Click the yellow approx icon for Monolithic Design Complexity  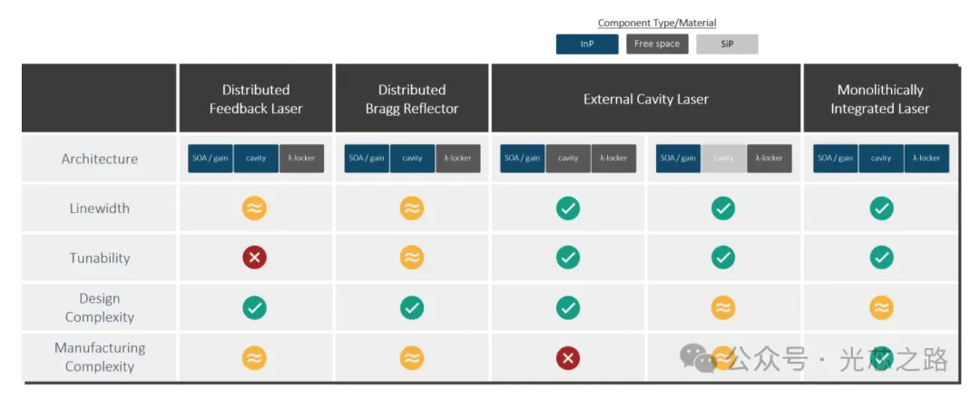click(881, 307)
